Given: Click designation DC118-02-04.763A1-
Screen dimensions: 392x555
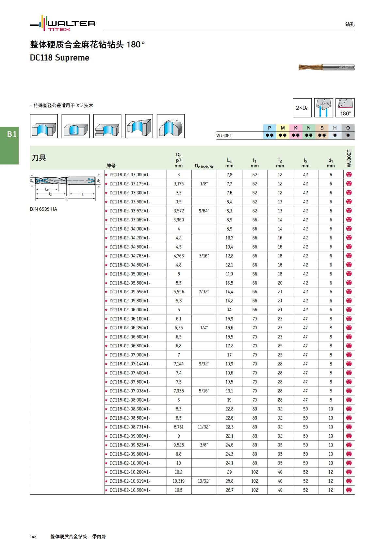Looking at the screenshot, I should point(130,256).
